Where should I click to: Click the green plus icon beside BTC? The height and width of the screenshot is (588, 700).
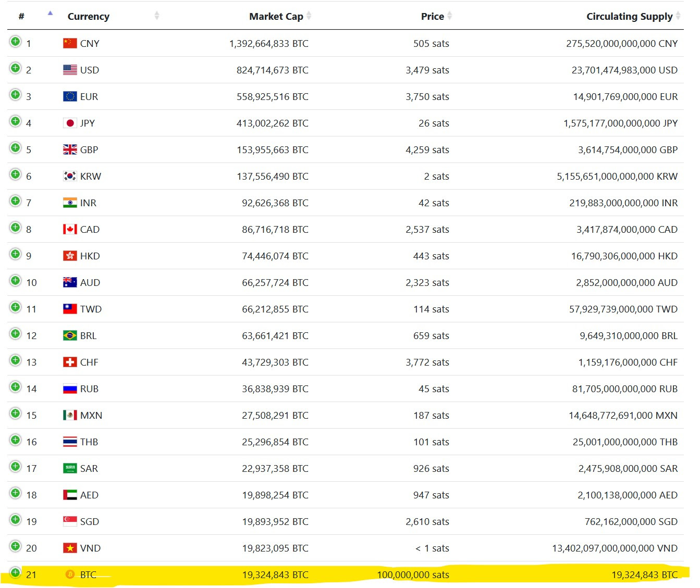point(16,573)
